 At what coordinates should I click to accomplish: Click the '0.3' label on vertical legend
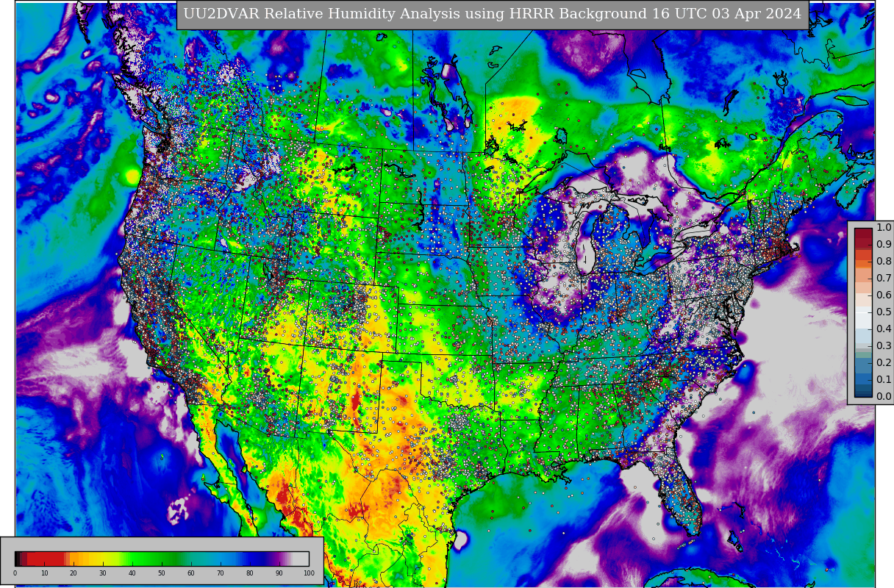(x=884, y=345)
